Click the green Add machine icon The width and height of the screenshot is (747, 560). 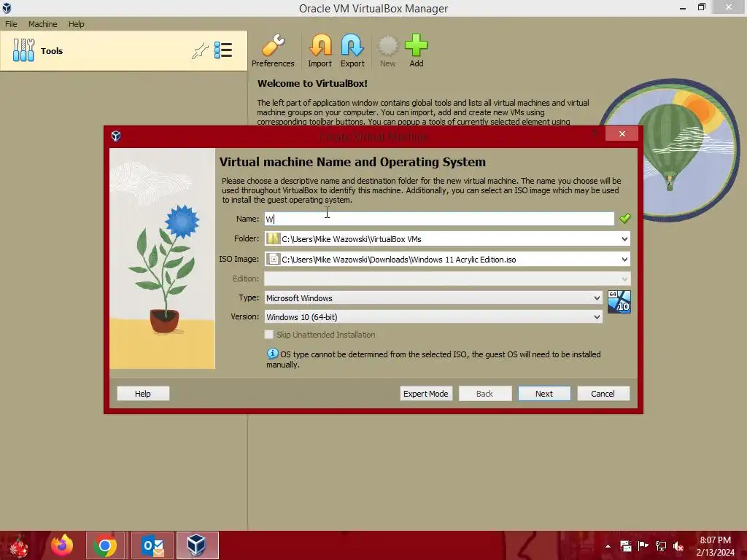click(417, 51)
